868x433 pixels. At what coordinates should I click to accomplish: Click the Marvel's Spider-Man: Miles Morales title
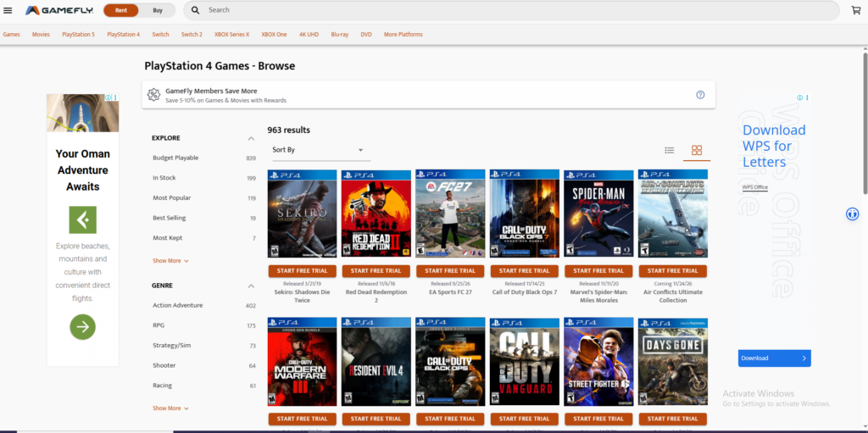[598, 297]
